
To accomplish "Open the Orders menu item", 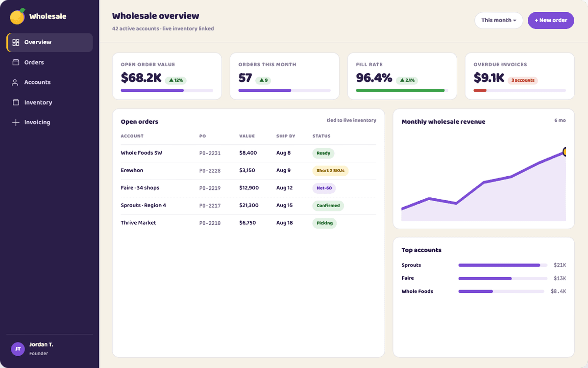I will tap(49, 62).
